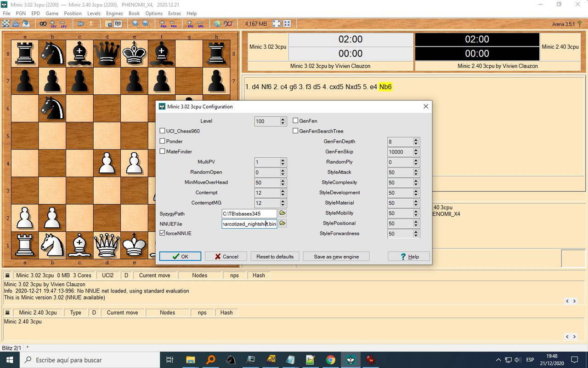Open the notification center icon
Image resolution: width=588 pixels, height=368 pixels.
click(574, 360)
